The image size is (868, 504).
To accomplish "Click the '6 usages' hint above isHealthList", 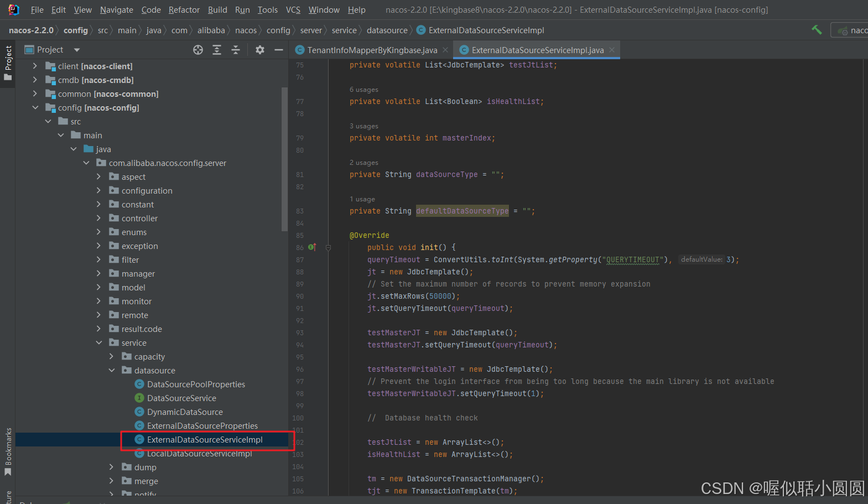I will coord(364,90).
